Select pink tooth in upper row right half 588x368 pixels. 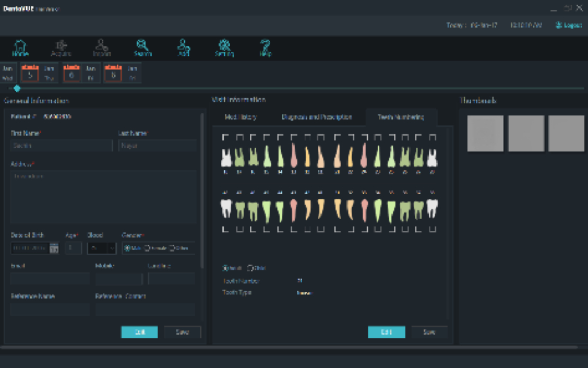[364, 156]
